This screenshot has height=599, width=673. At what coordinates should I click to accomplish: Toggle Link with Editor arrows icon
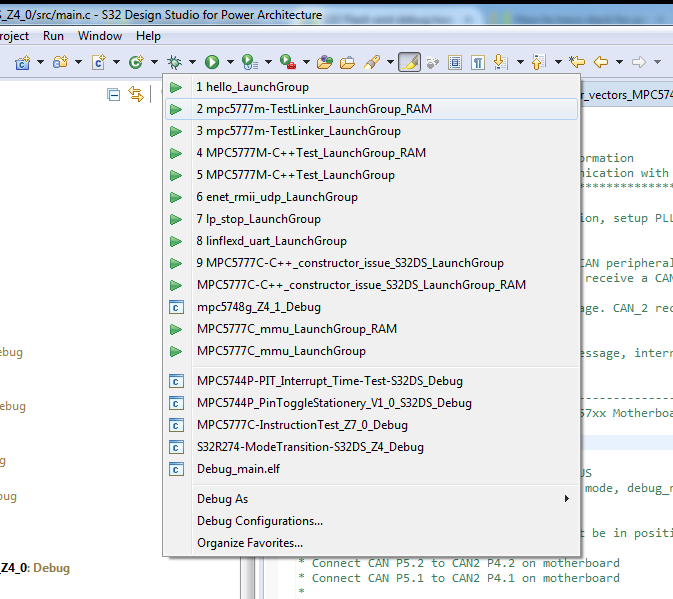136,94
